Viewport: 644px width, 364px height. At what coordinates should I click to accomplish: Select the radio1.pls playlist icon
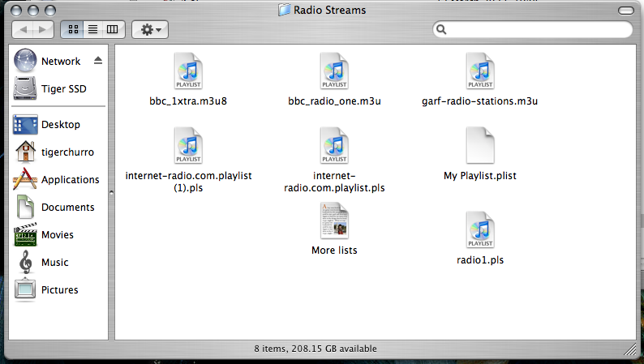[x=480, y=229]
